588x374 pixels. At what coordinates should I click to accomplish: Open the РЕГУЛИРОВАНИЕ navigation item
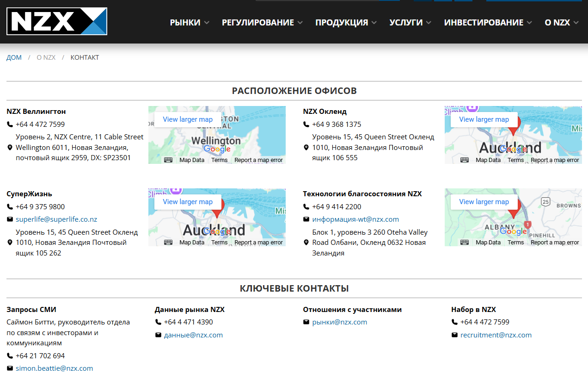click(258, 22)
